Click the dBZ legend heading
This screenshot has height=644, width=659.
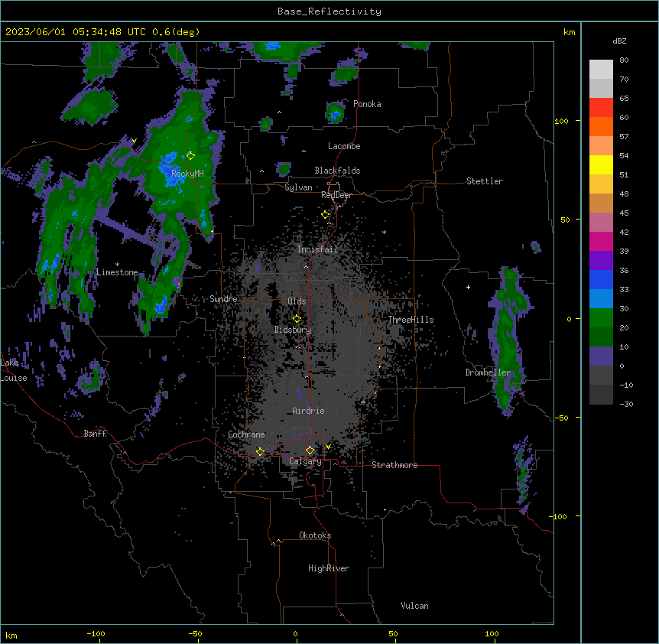(x=619, y=41)
